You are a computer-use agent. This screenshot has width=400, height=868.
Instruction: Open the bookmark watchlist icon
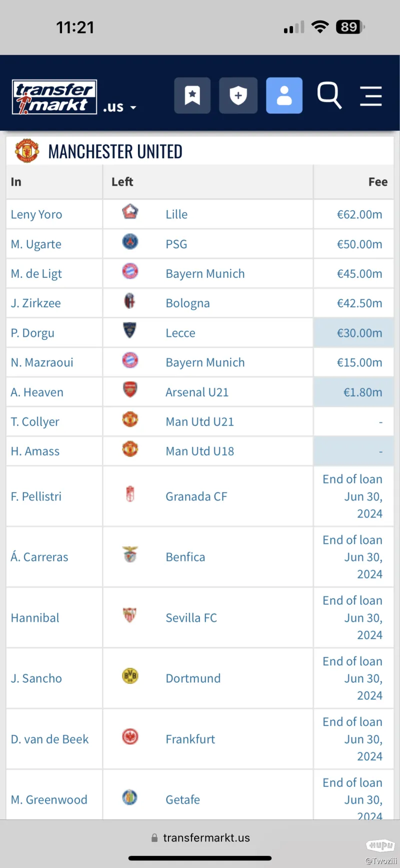(x=192, y=95)
